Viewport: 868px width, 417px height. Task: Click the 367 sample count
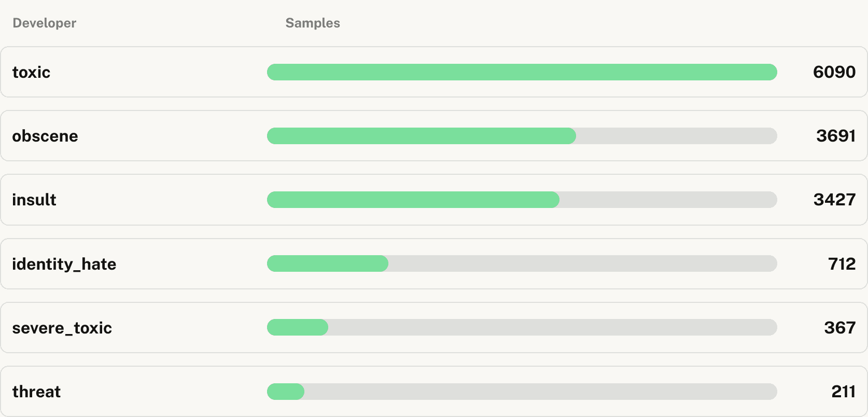pos(839,328)
